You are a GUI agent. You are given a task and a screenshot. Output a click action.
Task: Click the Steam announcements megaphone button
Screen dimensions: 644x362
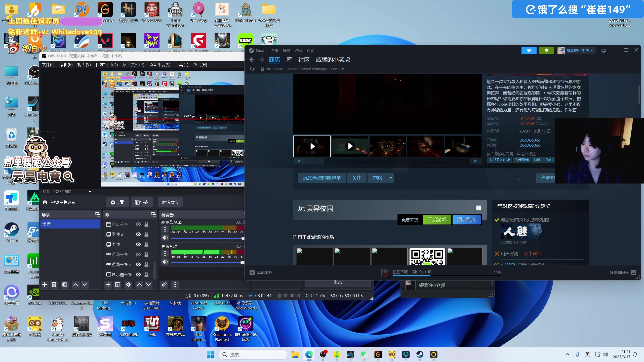point(529,51)
